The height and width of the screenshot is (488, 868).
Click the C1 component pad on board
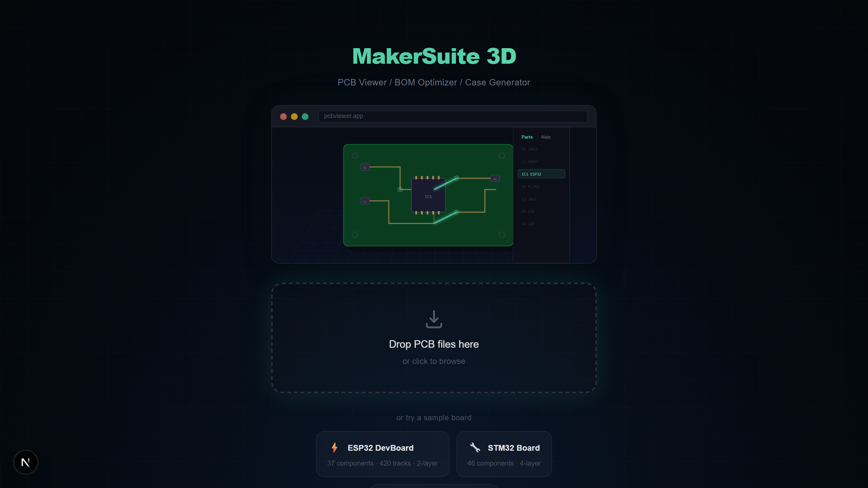point(365,201)
